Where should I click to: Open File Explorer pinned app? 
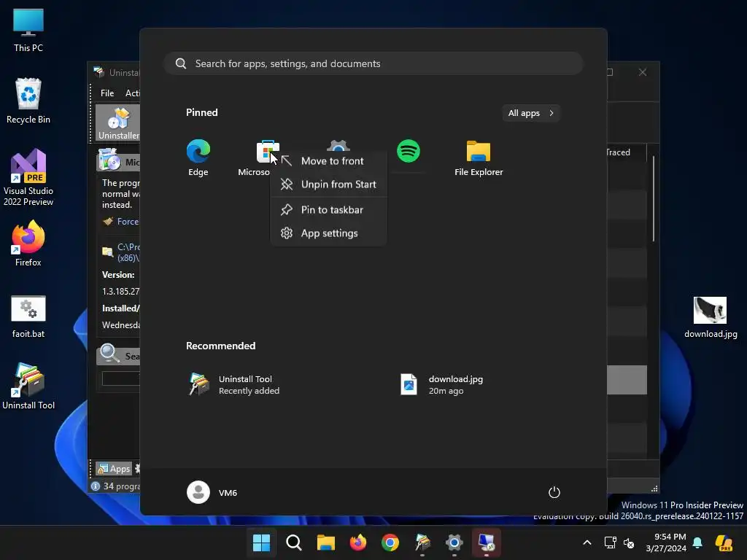479,158
